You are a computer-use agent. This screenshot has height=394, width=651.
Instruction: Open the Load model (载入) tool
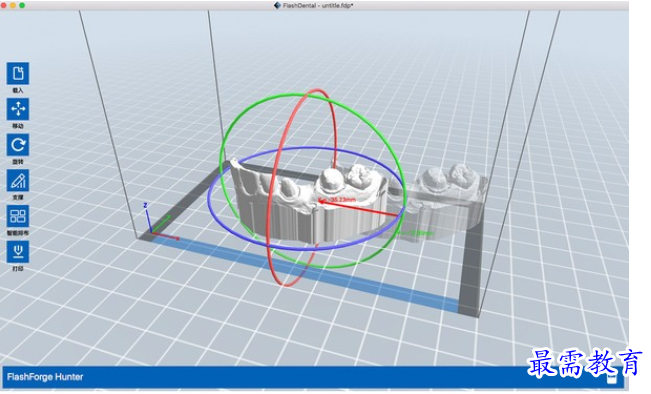pyautogui.click(x=18, y=73)
